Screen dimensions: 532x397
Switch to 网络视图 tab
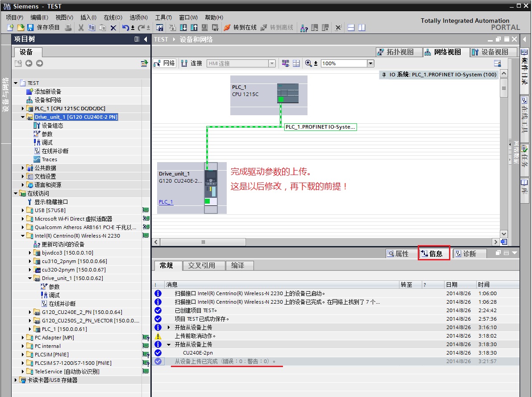pos(446,52)
